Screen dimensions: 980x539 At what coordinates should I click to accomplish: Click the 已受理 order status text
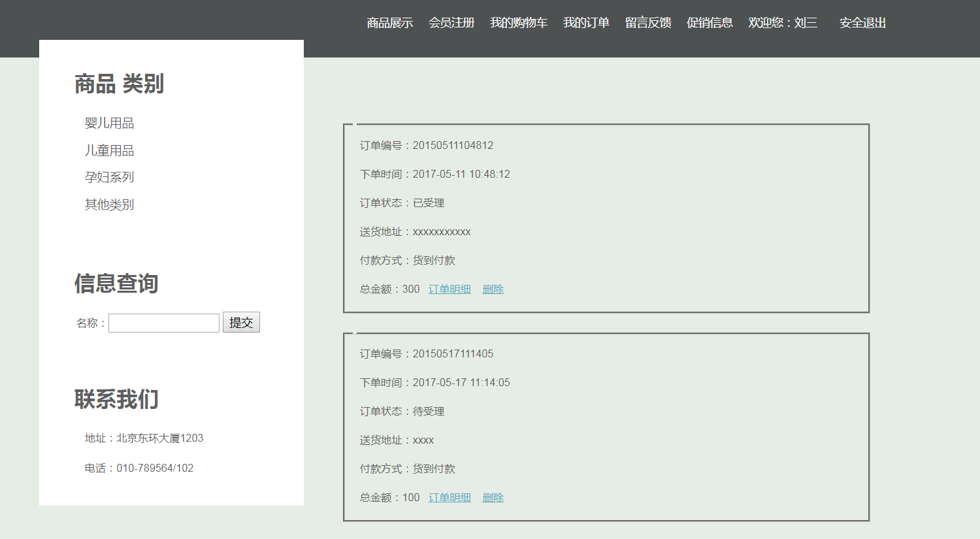[429, 203]
